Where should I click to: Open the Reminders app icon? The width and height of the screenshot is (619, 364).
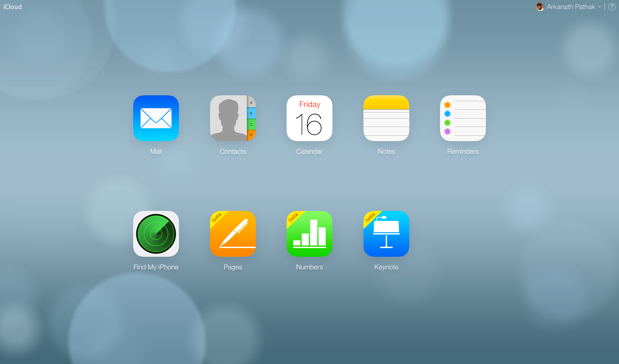(463, 118)
